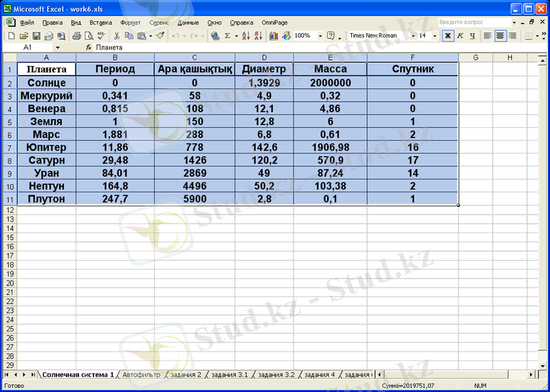Click the AutoSum sigma icon

pyautogui.click(x=228, y=36)
